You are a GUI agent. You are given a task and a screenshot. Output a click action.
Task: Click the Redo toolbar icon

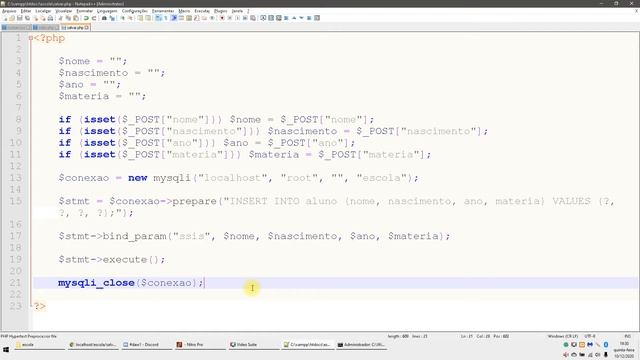[94, 18]
